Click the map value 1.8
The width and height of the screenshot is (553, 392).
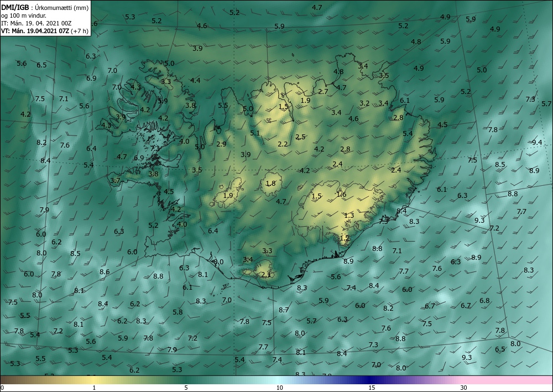click(x=270, y=184)
